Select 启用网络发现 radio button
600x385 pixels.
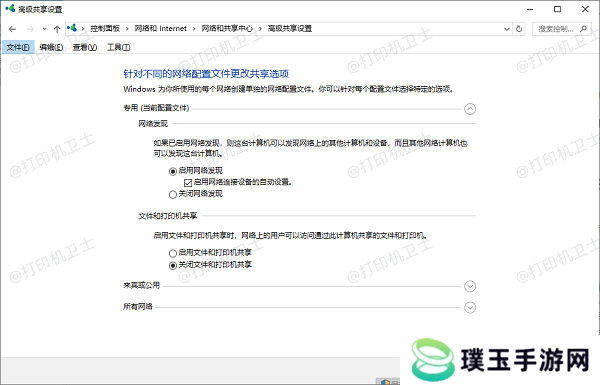[173, 171]
